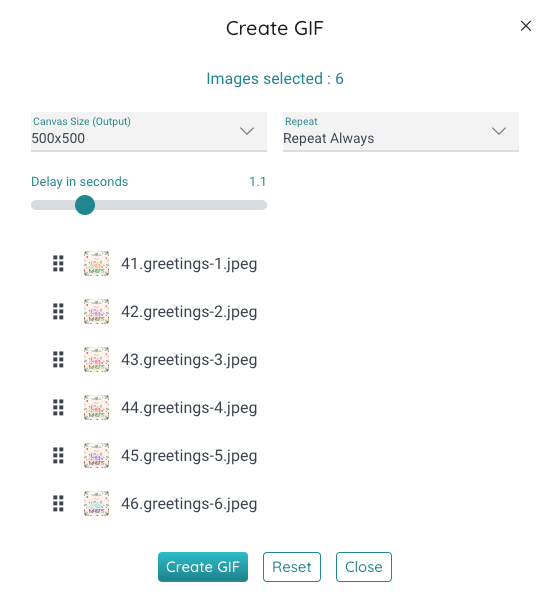Click the drag handle for 44.greetings-4.jpeg
The image size is (548, 609).
(58, 407)
